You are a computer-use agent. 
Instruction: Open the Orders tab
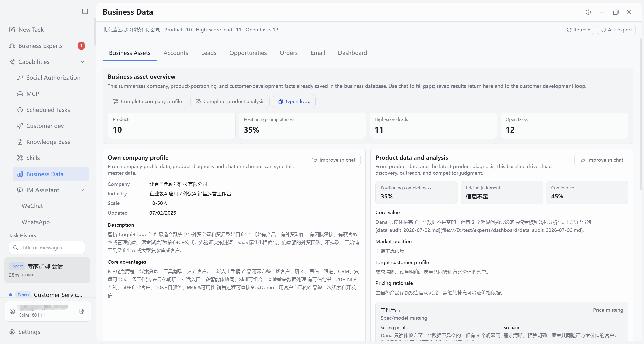(x=289, y=53)
